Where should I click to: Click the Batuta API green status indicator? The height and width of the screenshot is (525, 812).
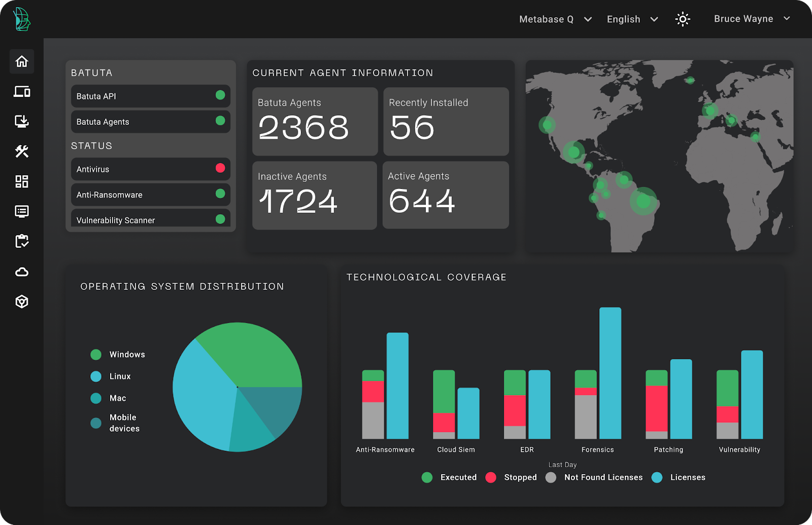pyautogui.click(x=220, y=95)
